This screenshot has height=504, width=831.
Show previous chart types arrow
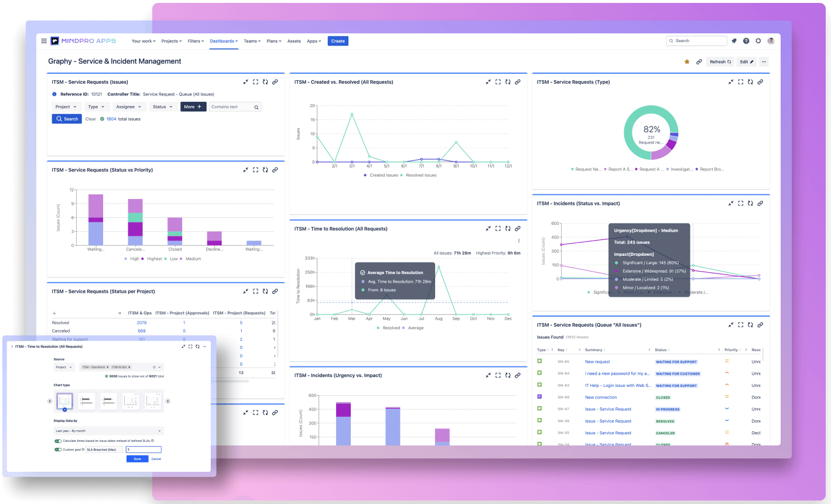pos(50,401)
